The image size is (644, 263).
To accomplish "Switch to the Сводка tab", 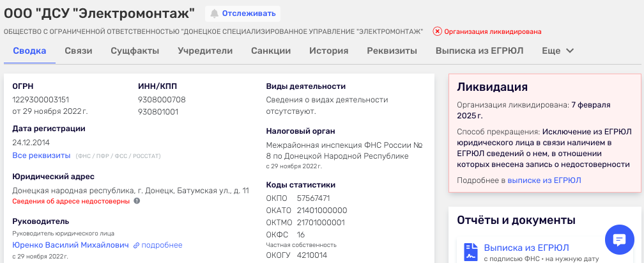I will [x=29, y=51].
